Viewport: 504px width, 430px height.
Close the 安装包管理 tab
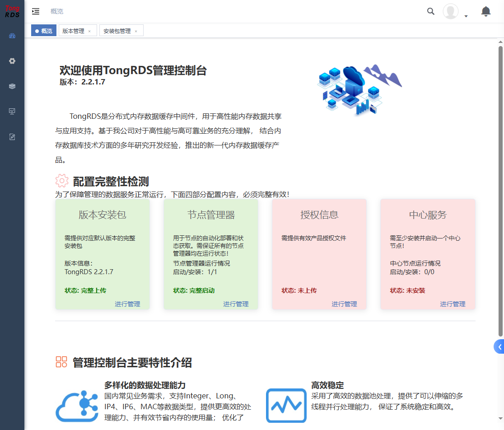[x=136, y=31]
